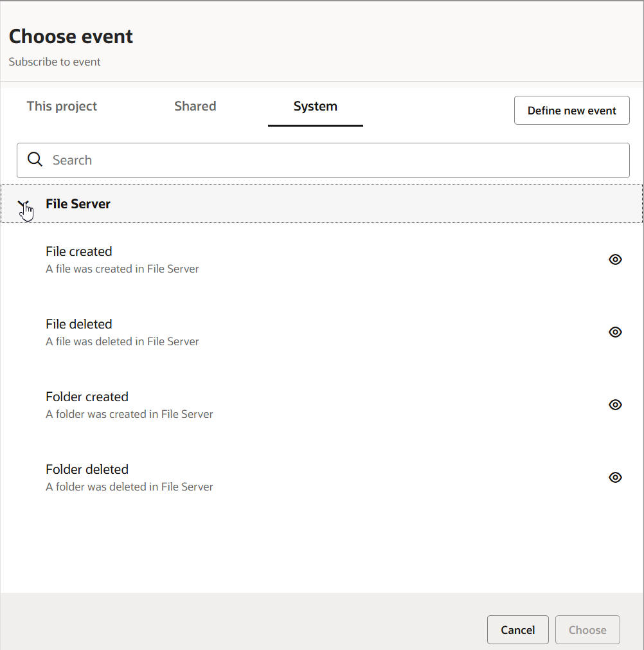The width and height of the screenshot is (644, 650).
Task: Choose the Folder deleted event row
Action: pos(87,470)
